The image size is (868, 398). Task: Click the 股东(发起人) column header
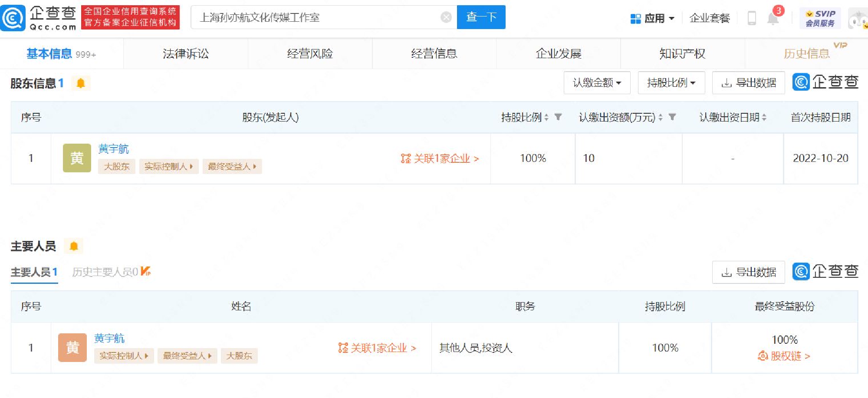point(270,117)
